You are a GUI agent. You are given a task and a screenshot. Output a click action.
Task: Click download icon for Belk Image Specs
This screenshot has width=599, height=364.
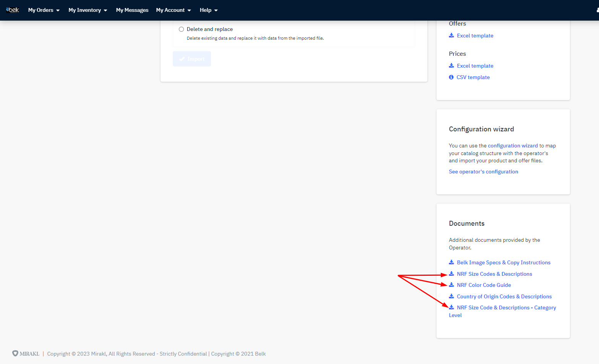451,262
